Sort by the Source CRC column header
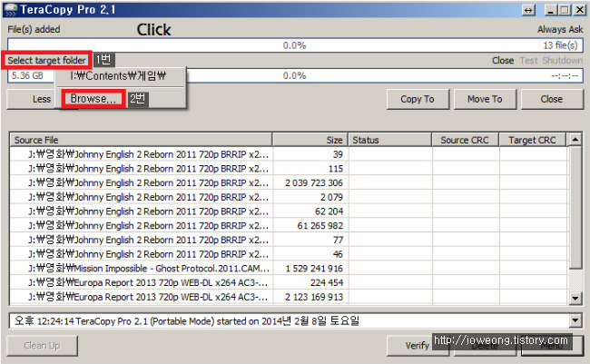This screenshot has height=364, width=590. (465, 140)
